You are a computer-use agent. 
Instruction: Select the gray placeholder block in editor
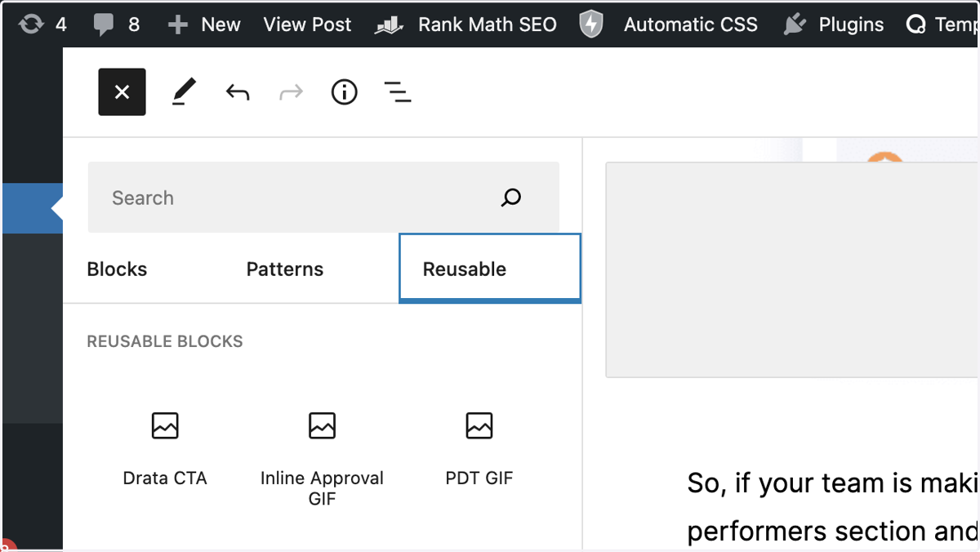[x=792, y=269]
